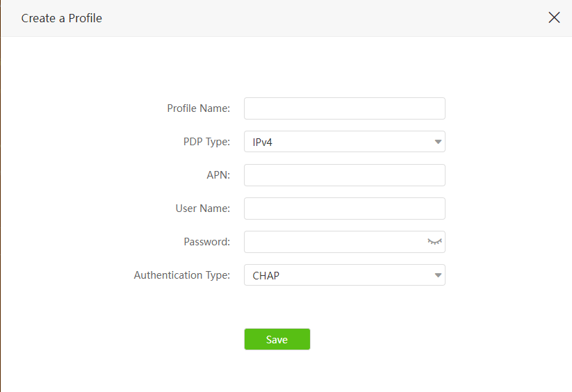The height and width of the screenshot is (392, 572).
Task: Open the Authentication Type dropdown
Action: (x=344, y=275)
